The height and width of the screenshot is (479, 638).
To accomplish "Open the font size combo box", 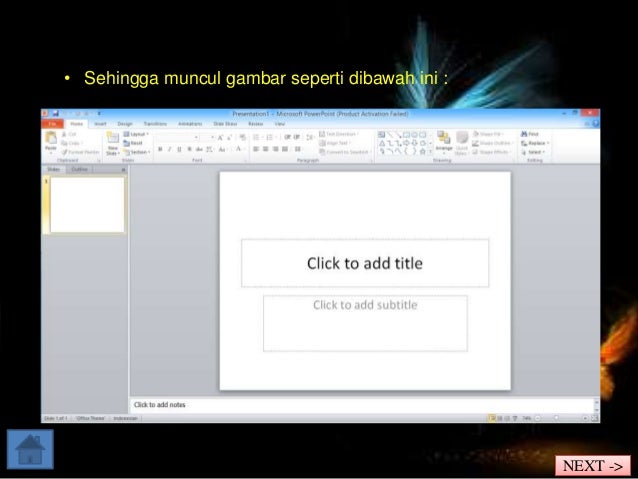I will point(208,138).
